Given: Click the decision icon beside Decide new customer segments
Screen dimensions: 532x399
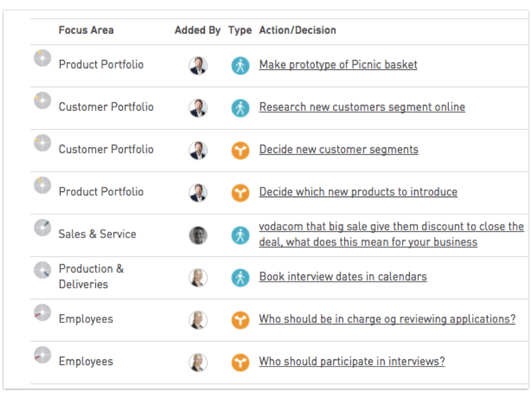Looking at the screenshot, I should pos(240,150).
